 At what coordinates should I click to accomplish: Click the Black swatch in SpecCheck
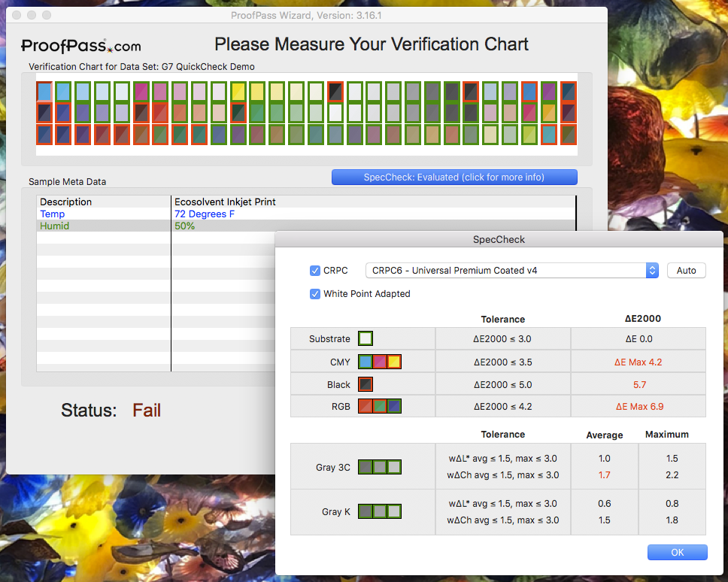366,384
